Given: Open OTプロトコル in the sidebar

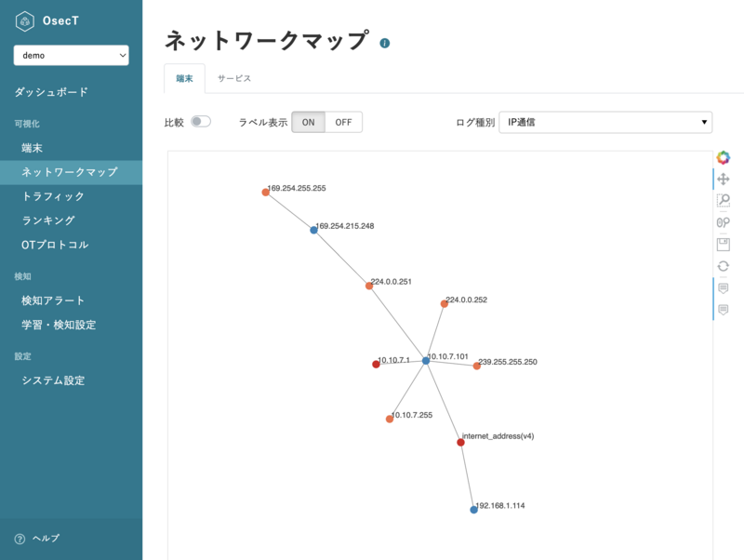Looking at the screenshot, I should coord(55,245).
